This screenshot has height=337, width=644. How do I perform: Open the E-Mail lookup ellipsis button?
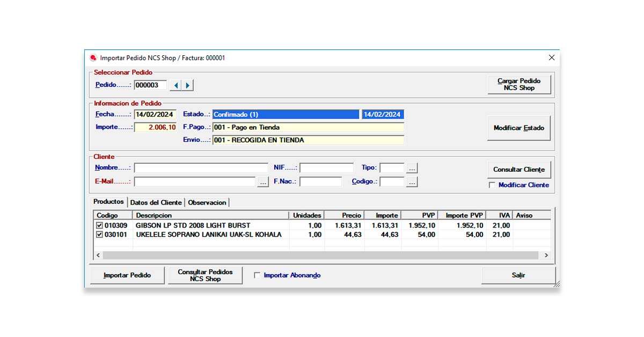click(263, 182)
